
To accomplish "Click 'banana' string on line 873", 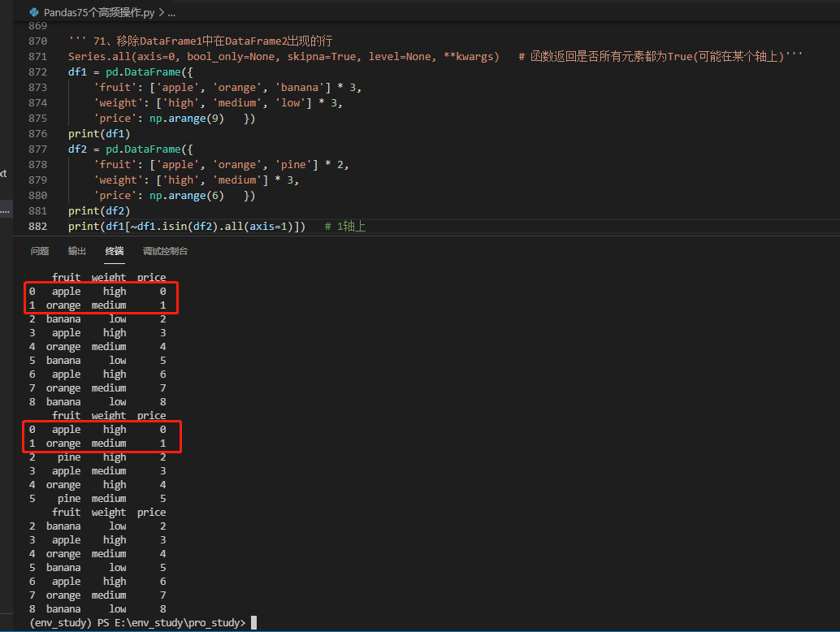I will [300, 88].
